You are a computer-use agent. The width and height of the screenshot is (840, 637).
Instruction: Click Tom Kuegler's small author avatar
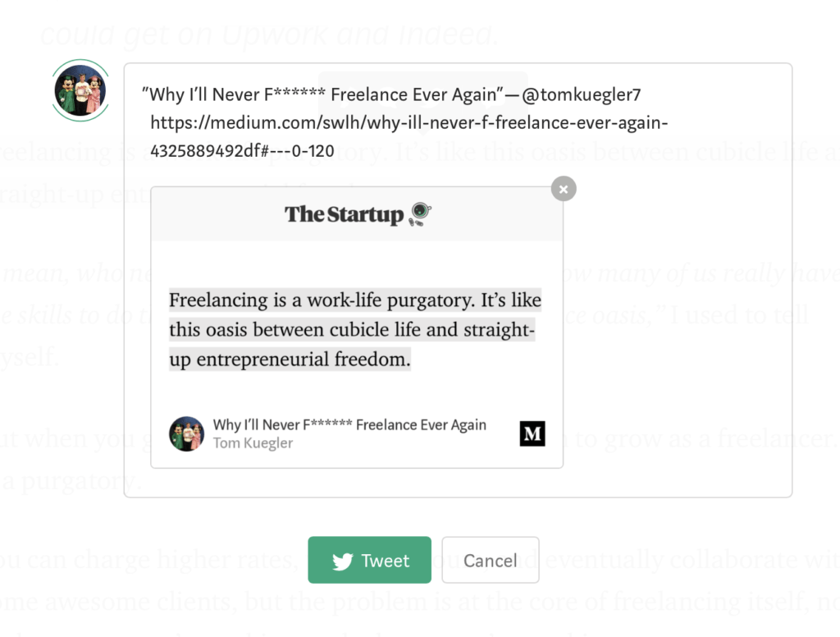click(186, 433)
